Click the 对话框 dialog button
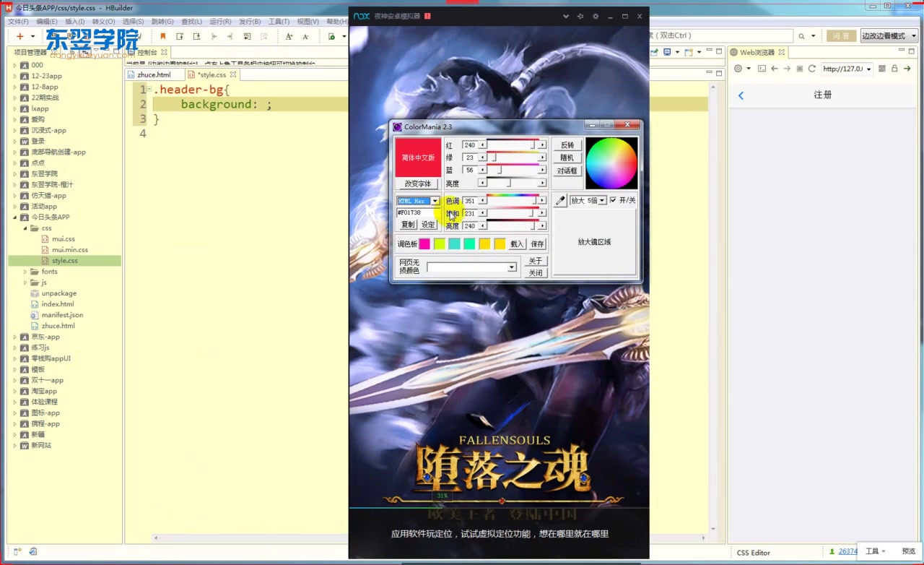 (567, 171)
